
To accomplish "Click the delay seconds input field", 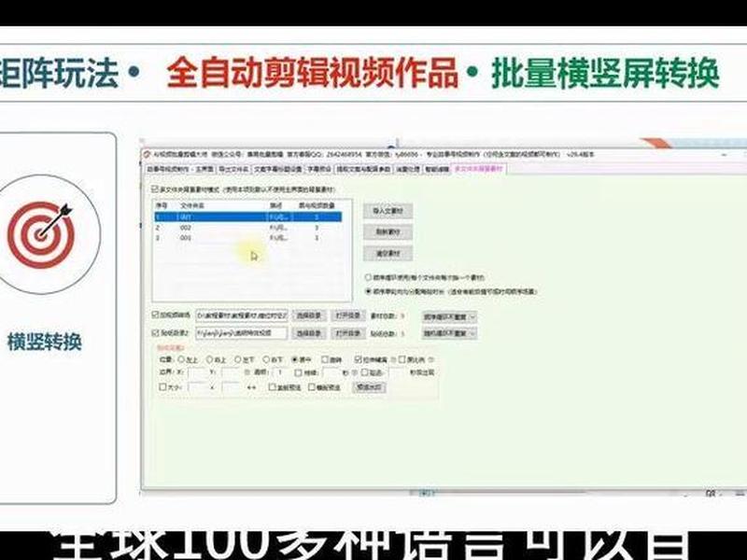I will click(397, 372).
